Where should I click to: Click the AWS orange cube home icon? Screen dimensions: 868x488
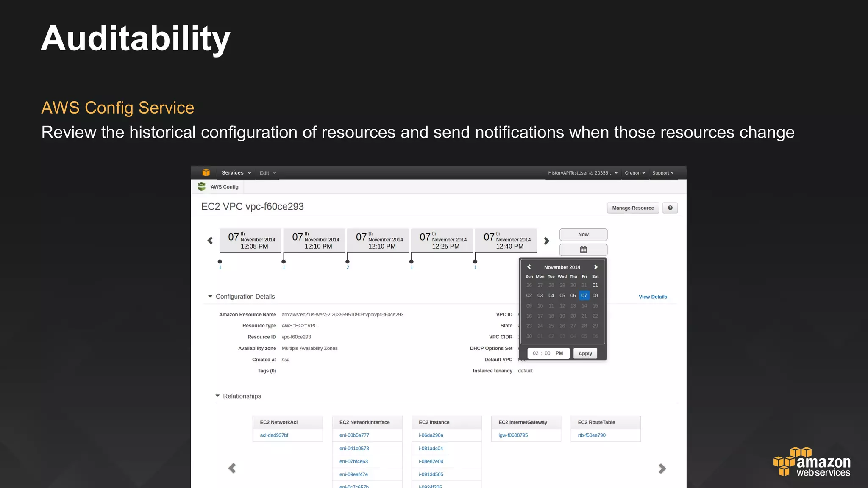pyautogui.click(x=206, y=173)
